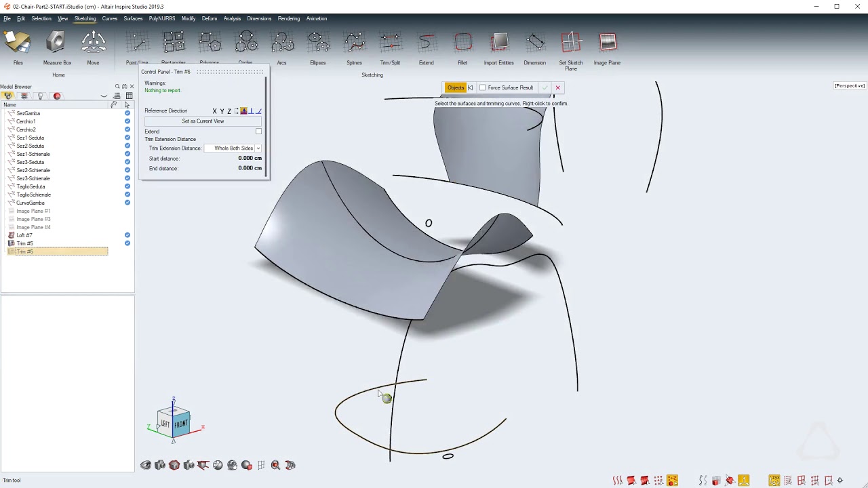Screen dimensions: 868x488
Task: Hide Sez1-Seduta in the browser
Action: (x=127, y=138)
